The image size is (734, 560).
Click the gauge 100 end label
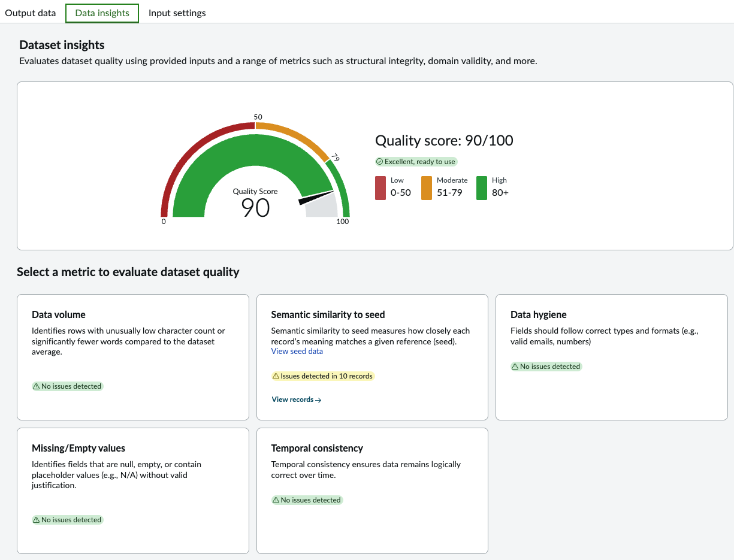tap(343, 222)
